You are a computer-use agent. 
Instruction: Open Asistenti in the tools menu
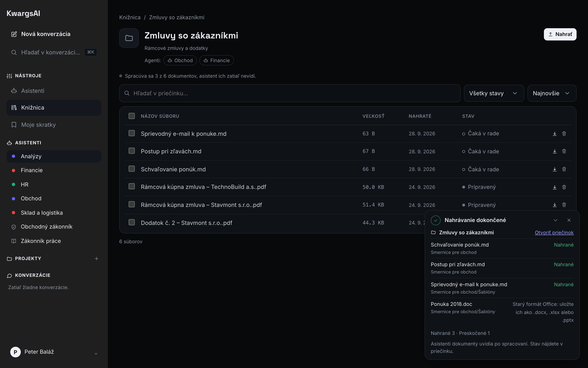pyautogui.click(x=54, y=91)
